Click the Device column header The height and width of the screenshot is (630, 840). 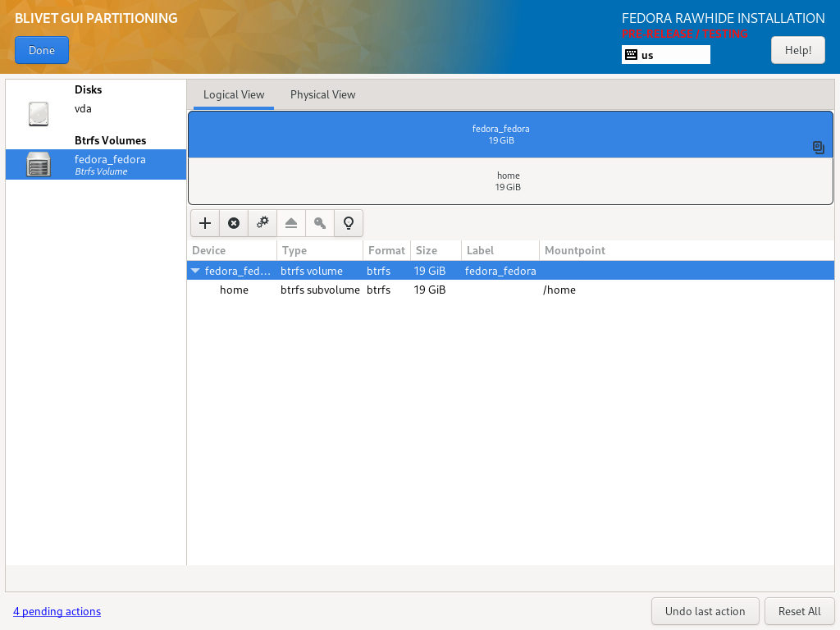tap(232, 250)
